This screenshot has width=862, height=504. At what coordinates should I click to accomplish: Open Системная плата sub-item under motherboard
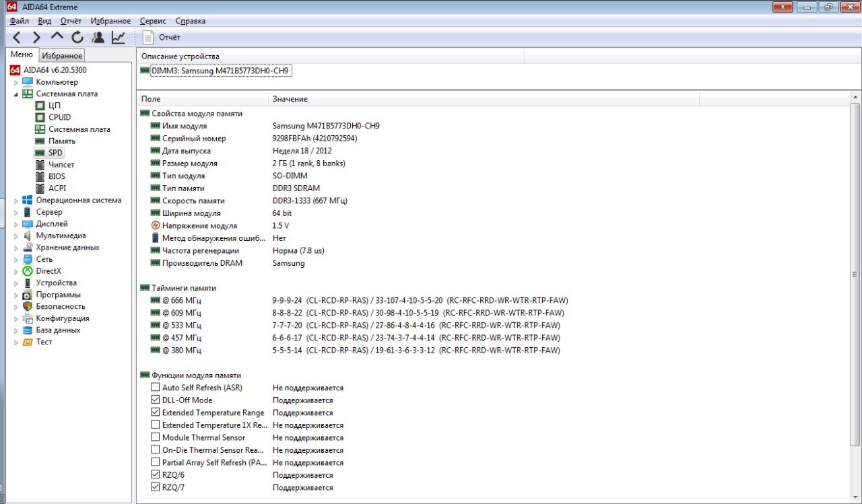pyautogui.click(x=79, y=129)
